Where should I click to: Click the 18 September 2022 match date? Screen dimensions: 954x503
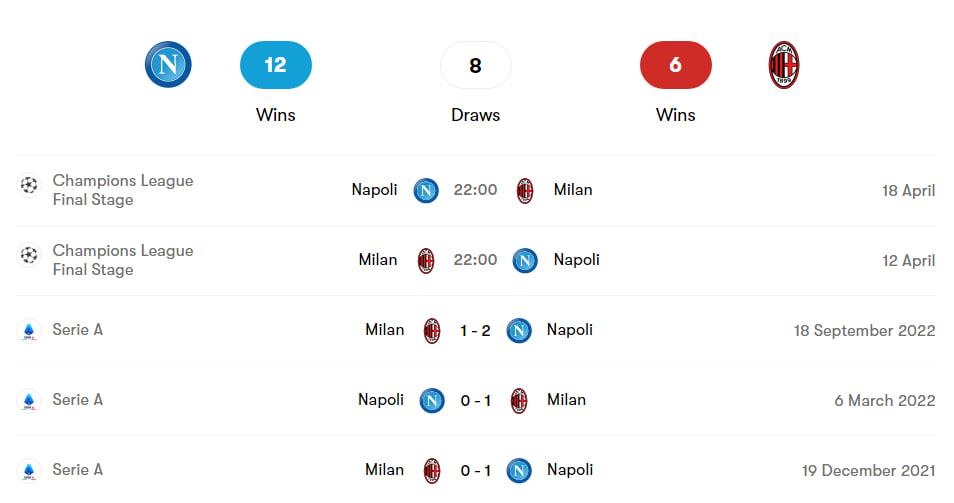864,330
